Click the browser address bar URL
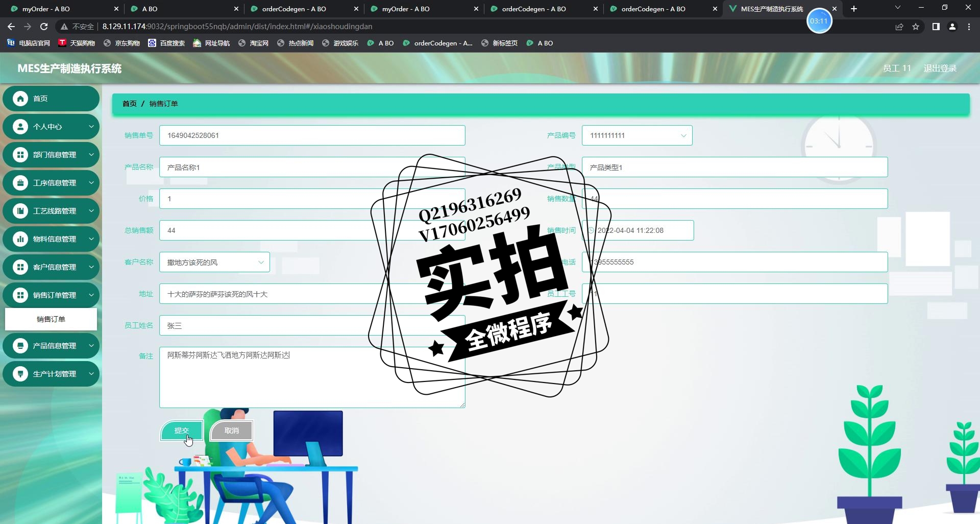Screen dimensions: 980x524 tap(237, 27)
